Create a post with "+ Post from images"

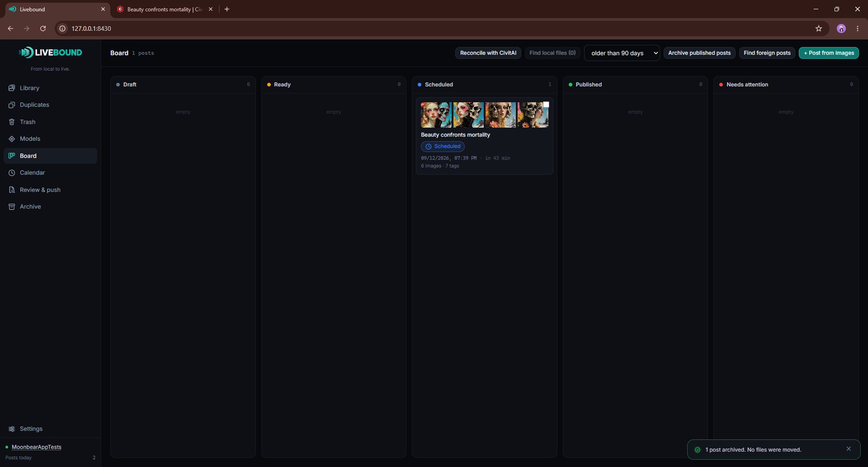829,53
